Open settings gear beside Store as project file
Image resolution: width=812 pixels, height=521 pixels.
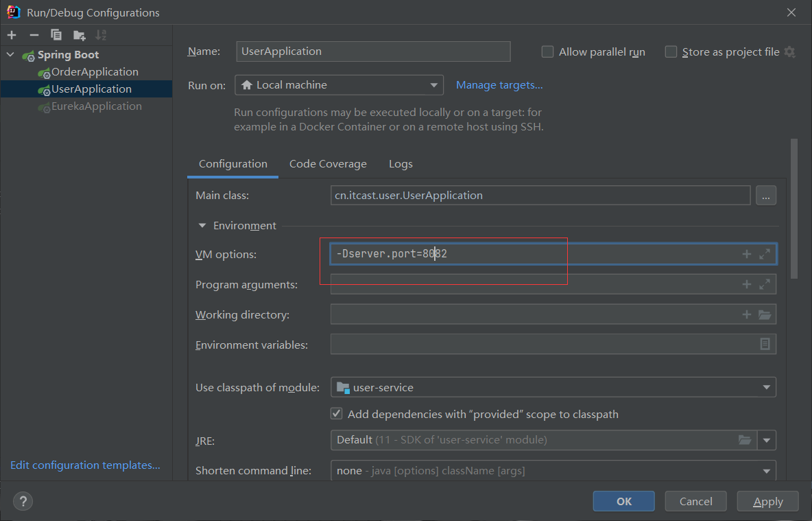[789, 52]
